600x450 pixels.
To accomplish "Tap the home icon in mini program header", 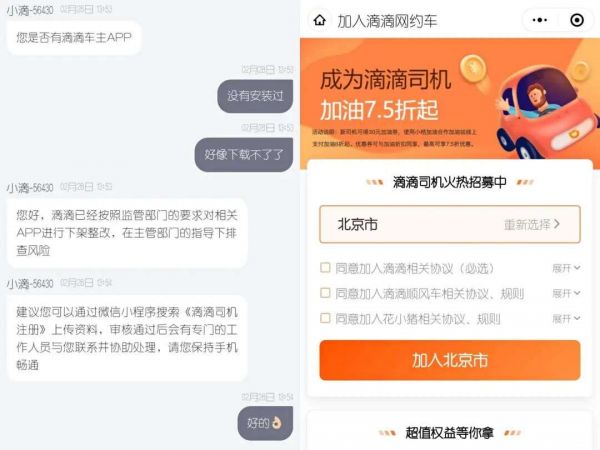I will [320, 20].
